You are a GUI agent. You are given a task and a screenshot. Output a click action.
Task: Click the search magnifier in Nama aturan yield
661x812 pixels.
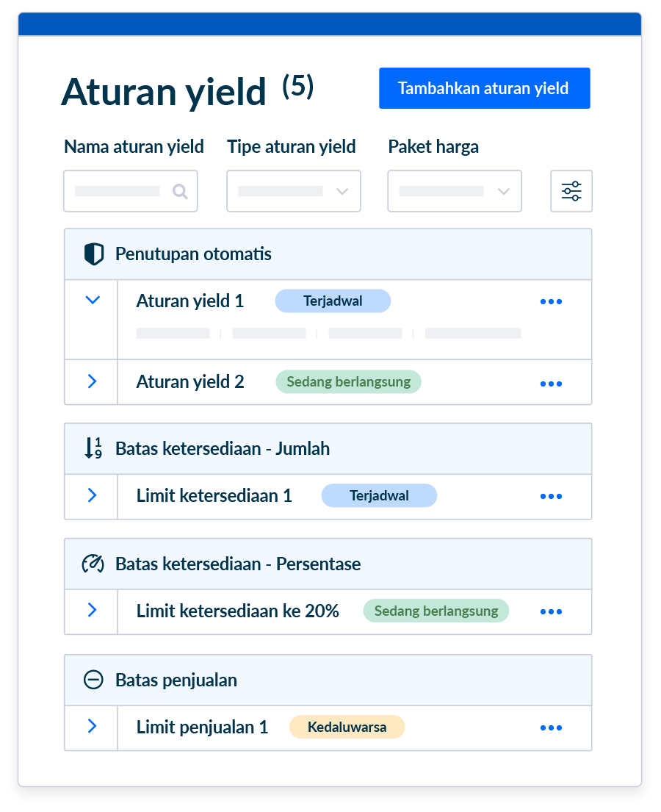point(180,191)
